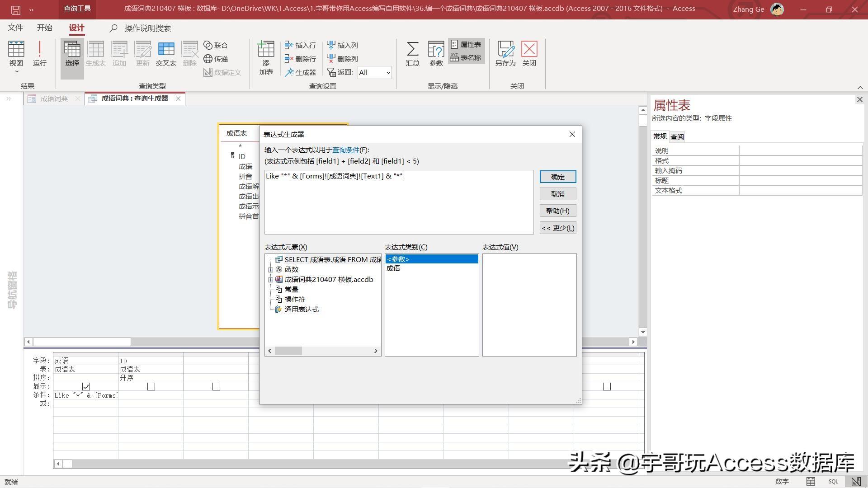This screenshot has height=488, width=868.
Task: Check the show box for ID column
Action: point(151,386)
